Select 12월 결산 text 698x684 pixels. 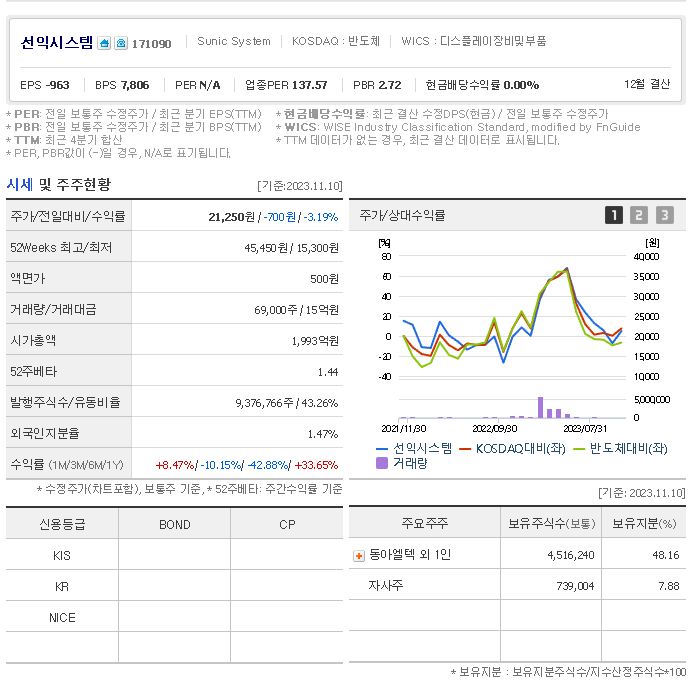(x=647, y=84)
